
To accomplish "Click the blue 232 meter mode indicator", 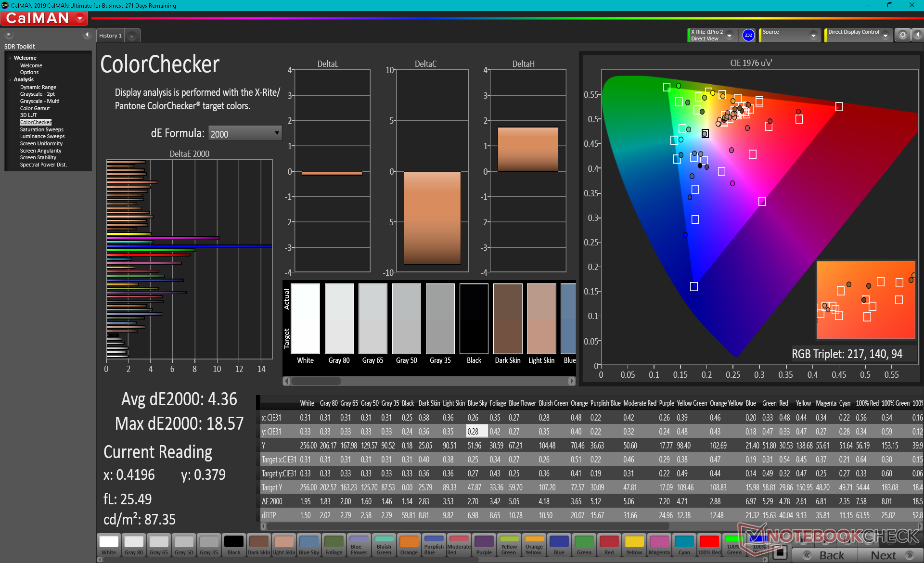I will 748,35.
